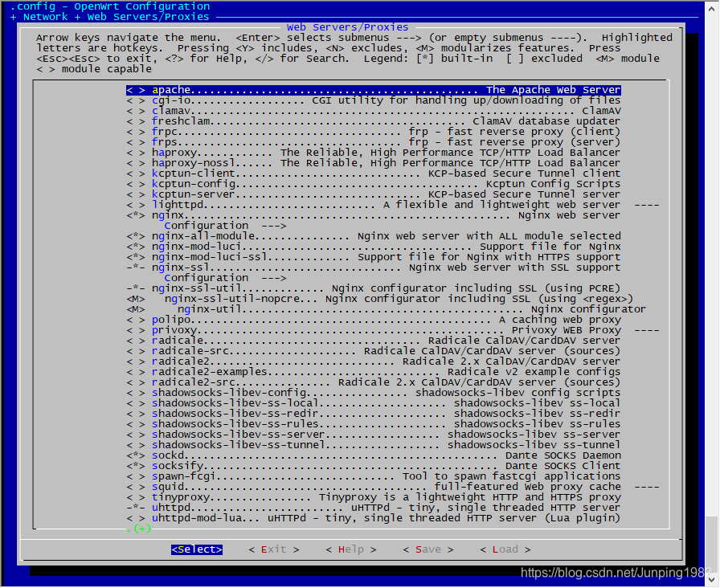Select the uhttpd-mod-lua plugin row
720x588 pixels.
pyautogui.click(x=374, y=519)
